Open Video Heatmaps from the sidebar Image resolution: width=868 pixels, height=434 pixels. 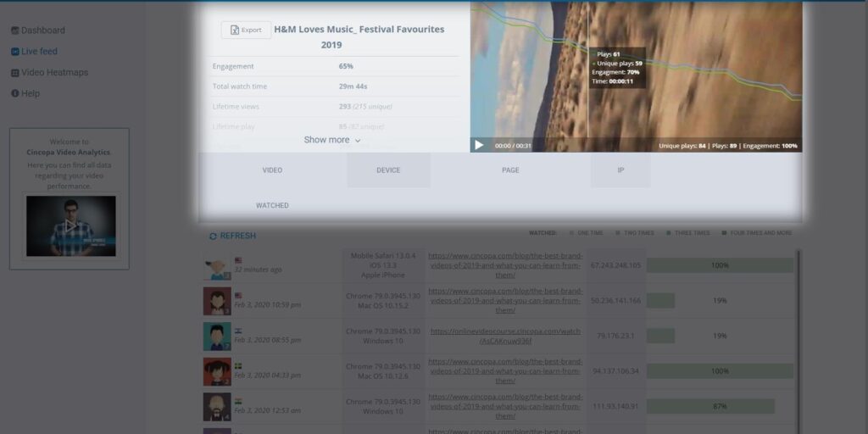(54, 73)
